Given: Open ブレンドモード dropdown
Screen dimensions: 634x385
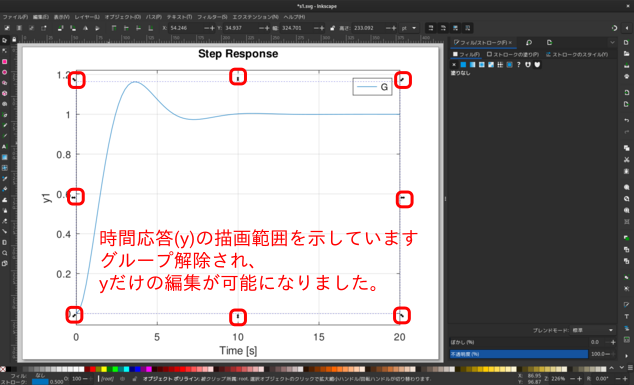Looking at the screenshot, I should pyautogui.click(x=592, y=330).
